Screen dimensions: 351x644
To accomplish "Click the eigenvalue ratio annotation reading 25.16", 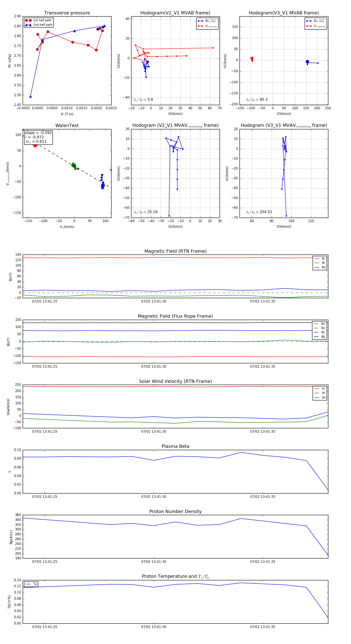I will (145, 212).
